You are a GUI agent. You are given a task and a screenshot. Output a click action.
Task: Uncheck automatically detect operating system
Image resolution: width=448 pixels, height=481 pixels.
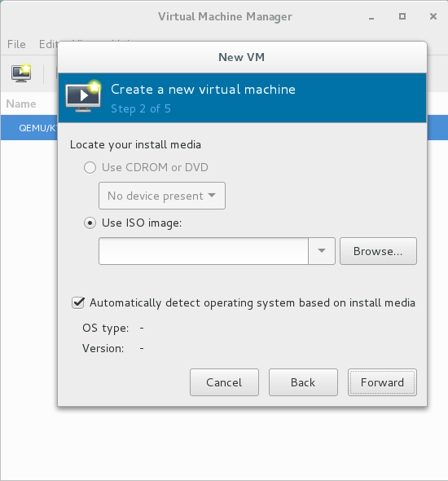click(78, 303)
